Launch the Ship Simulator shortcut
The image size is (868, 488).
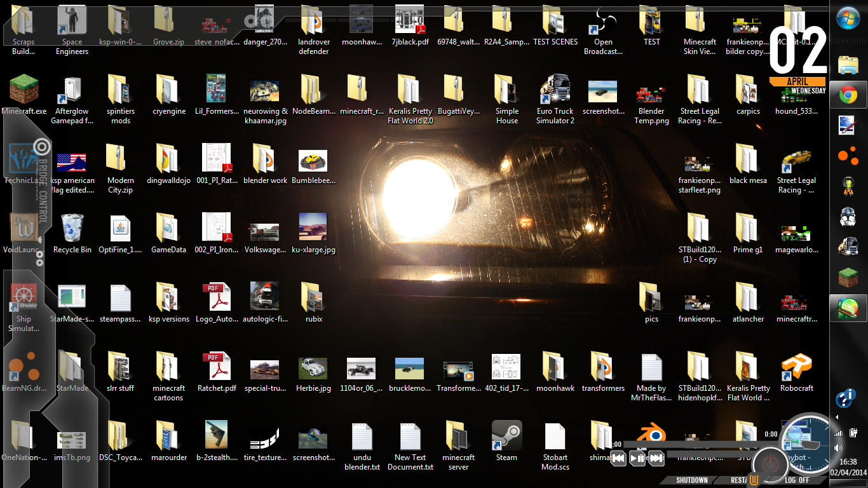coord(24,308)
